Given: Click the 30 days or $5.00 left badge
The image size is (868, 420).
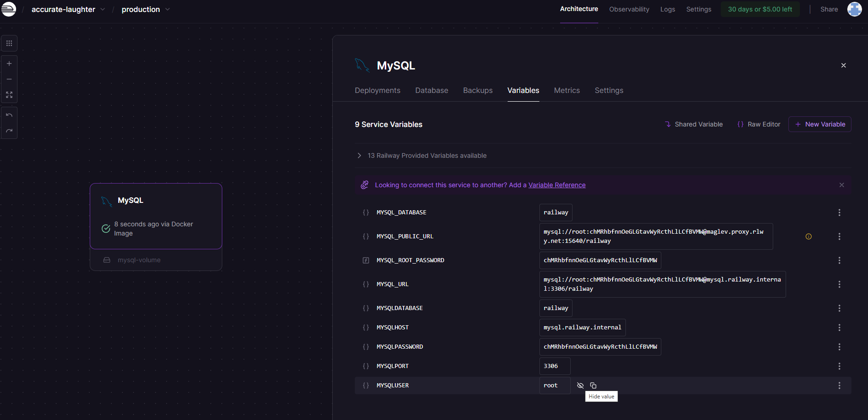Looking at the screenshot, I should 760,9.
